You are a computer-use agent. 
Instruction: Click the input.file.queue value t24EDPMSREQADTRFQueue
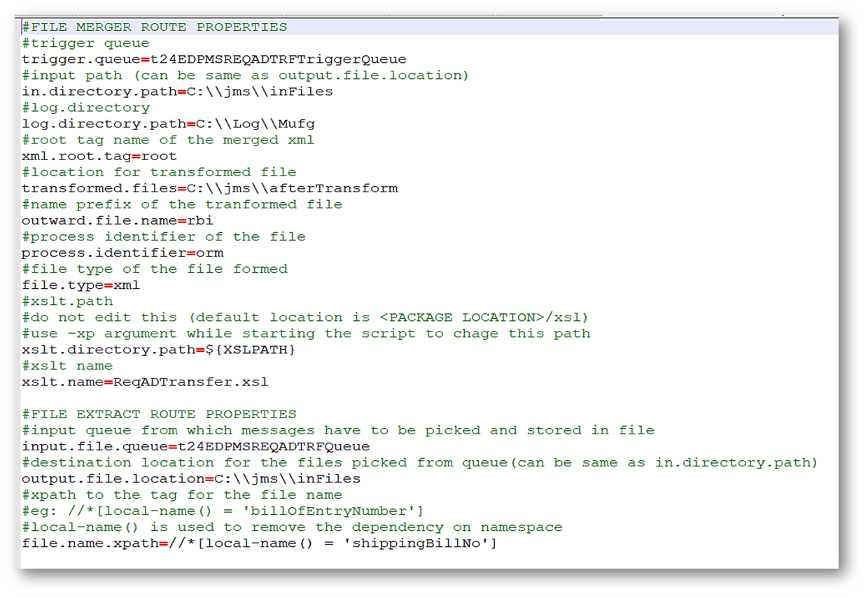[273, 446]
